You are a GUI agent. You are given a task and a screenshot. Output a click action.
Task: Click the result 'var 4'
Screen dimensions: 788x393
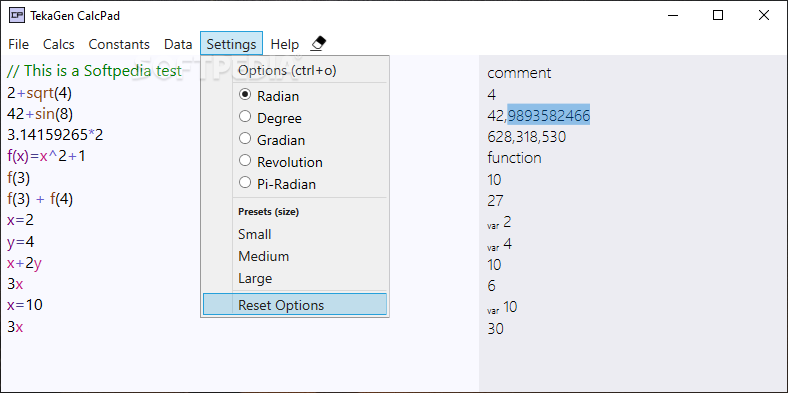point(500,244)
